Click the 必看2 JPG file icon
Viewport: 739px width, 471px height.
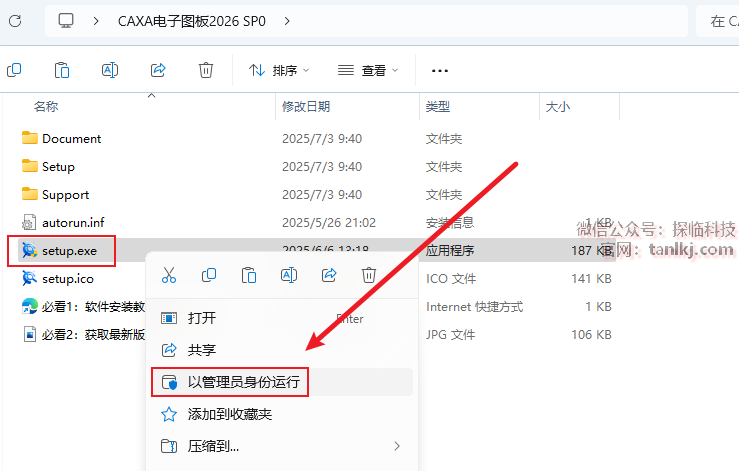click(x=30, y=334)
